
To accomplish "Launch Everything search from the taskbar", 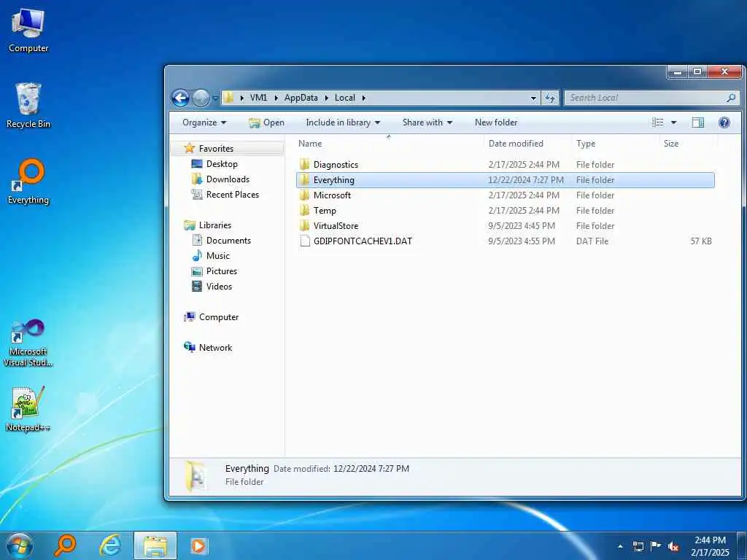I will [x=64, y=545].
